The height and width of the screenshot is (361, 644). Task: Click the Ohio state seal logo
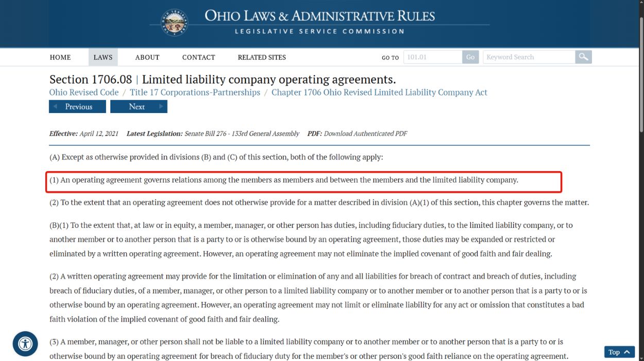(174, 23)
